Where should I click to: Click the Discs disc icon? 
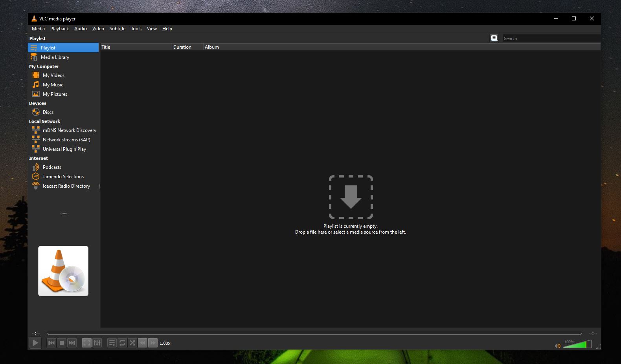click(36, 112)
